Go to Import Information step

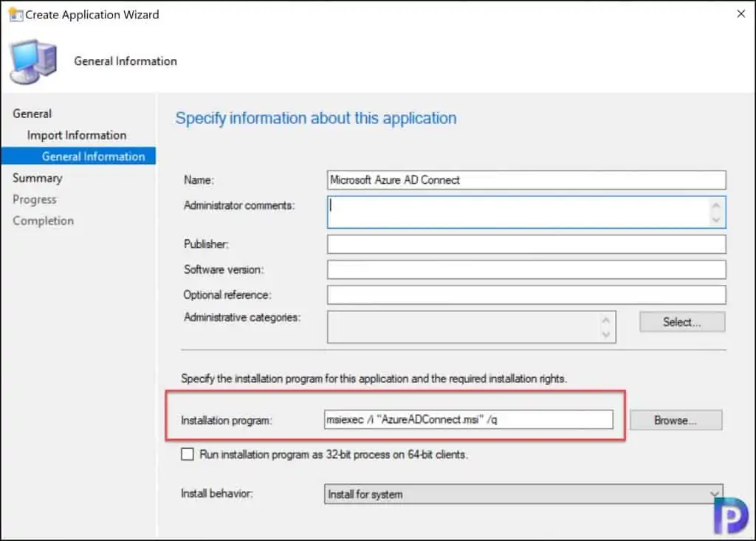[x=77, y=136]
